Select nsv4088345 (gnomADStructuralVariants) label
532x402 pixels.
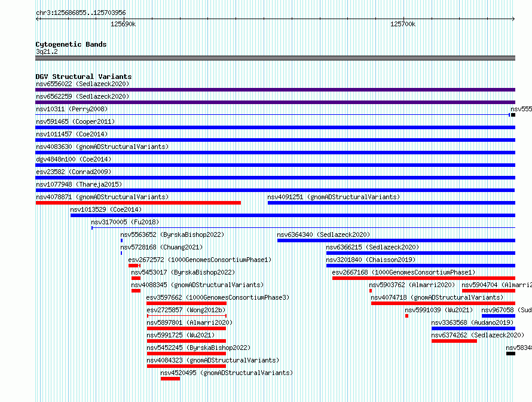point(197,285)
